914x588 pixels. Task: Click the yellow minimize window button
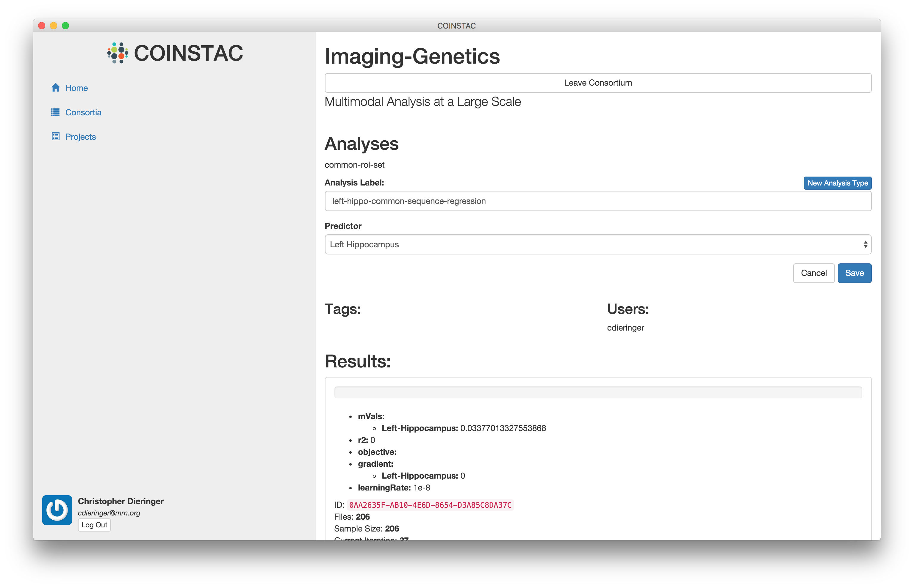[54, 26]
